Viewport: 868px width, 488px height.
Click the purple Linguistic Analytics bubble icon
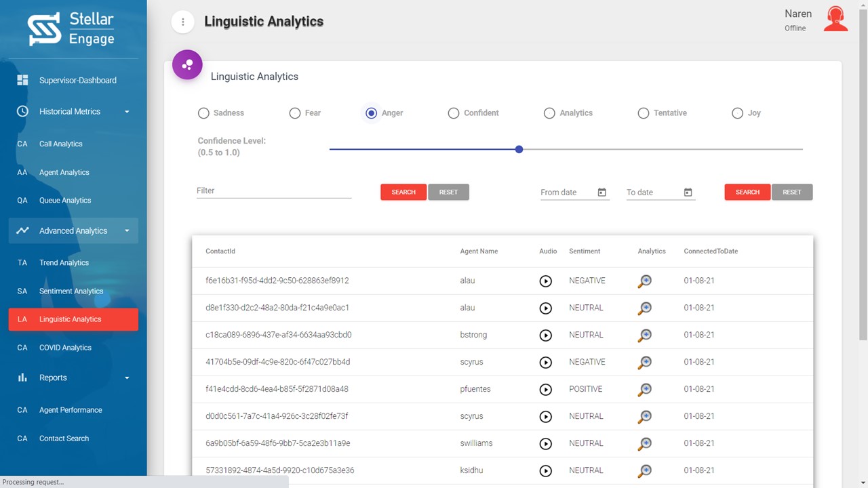point(187,65)
